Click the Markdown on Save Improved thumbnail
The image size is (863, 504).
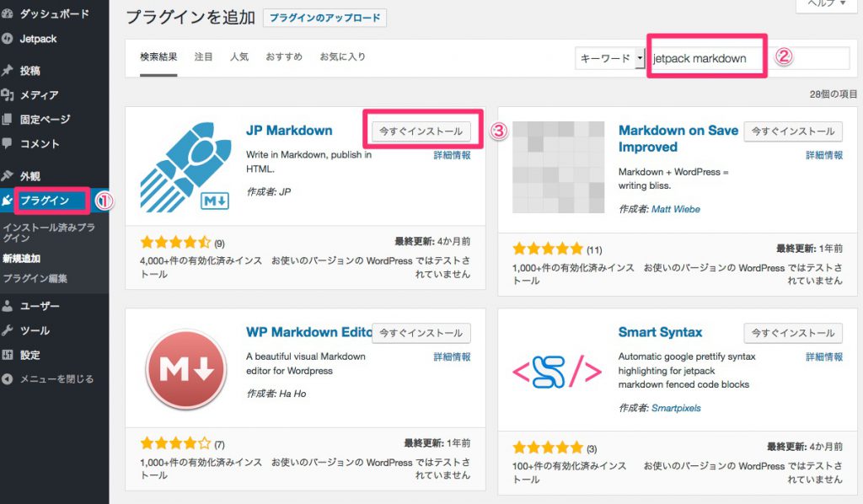(x=558, y=167)
